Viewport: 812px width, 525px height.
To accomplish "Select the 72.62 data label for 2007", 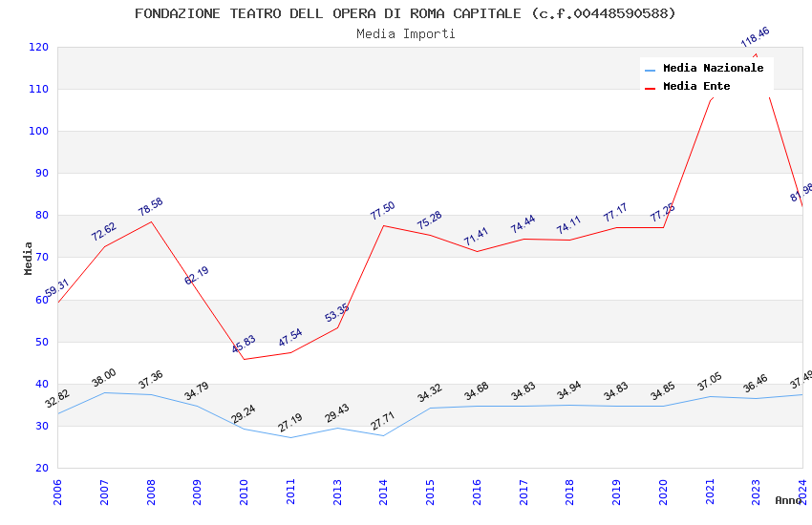I will 104,232.
